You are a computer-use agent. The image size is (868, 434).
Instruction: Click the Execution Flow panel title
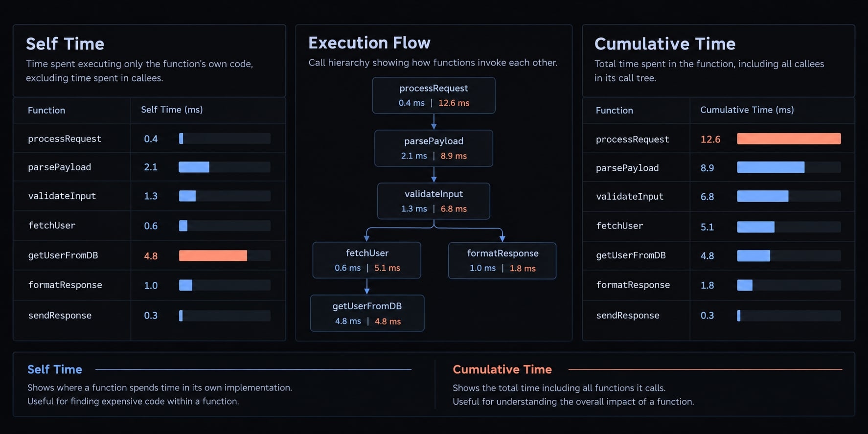[369, 43]
